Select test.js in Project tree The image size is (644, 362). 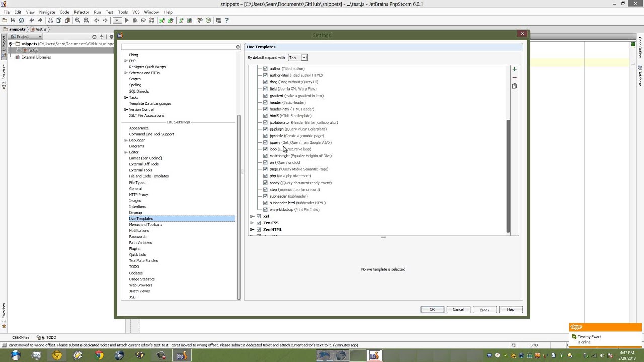pyautogui.click(x=33, y=50)
